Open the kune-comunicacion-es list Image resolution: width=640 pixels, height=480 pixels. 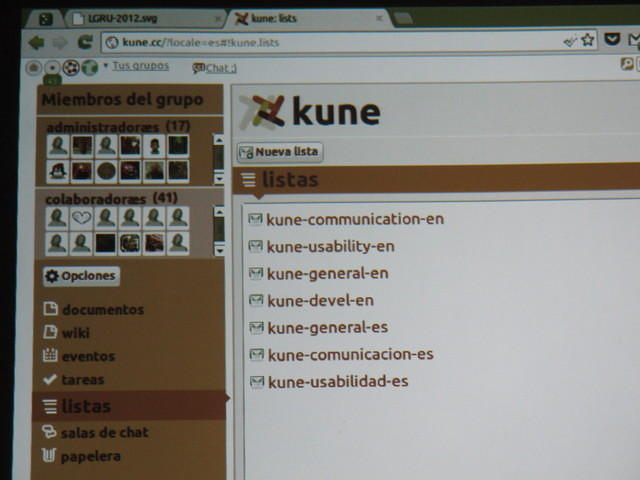point(351,354)
